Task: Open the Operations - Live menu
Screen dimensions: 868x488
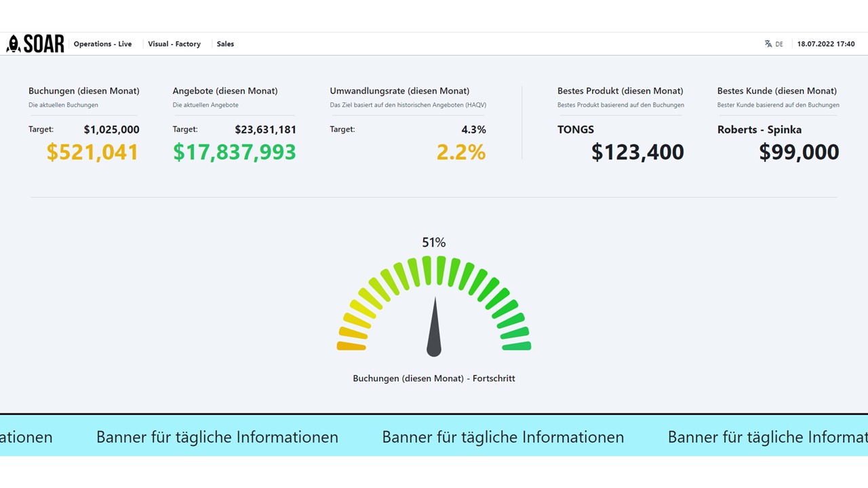Action: (103, 44)
